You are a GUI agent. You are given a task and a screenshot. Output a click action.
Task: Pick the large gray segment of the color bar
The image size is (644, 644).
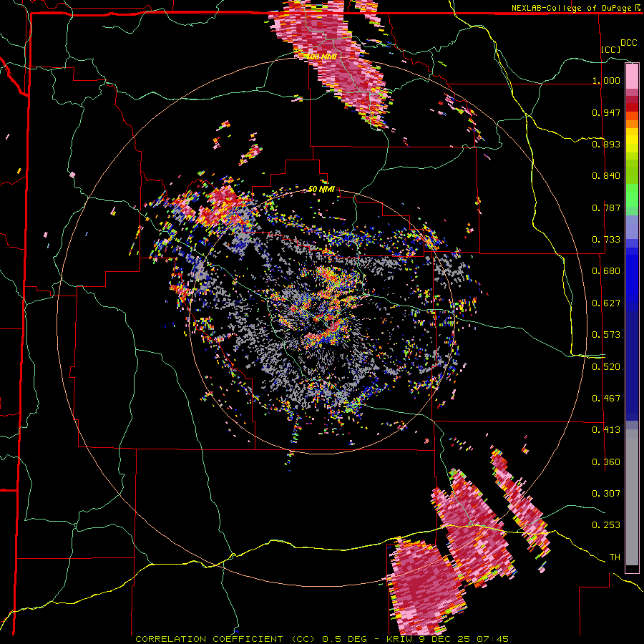[x=632, y=497]
